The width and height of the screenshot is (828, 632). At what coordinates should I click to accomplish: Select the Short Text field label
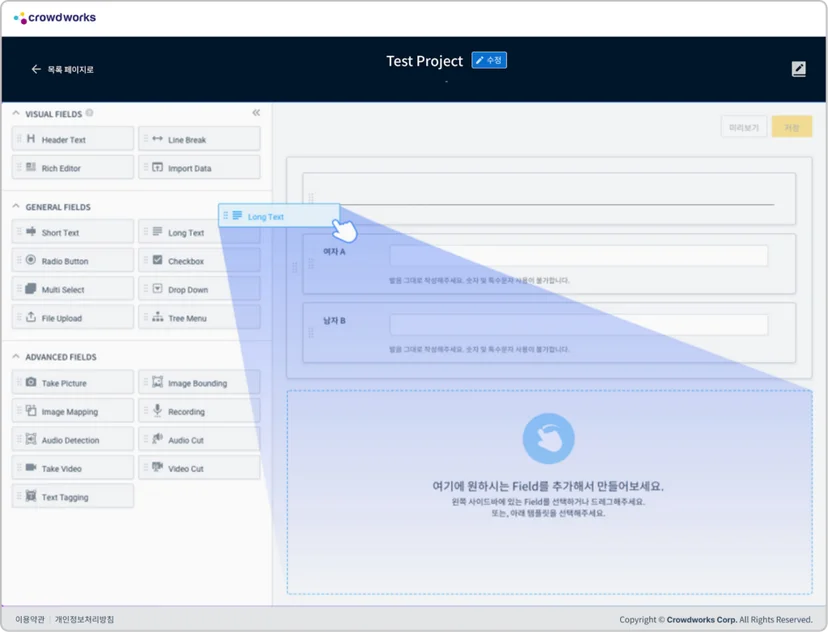pyautogui.click(x=60, y=233)
